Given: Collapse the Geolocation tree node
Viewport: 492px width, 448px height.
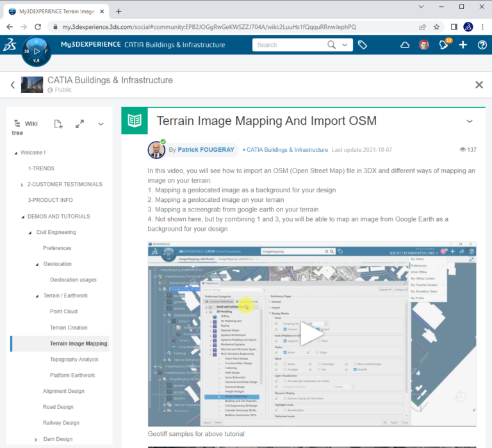Looking at the screenshot, I should 37,264.
